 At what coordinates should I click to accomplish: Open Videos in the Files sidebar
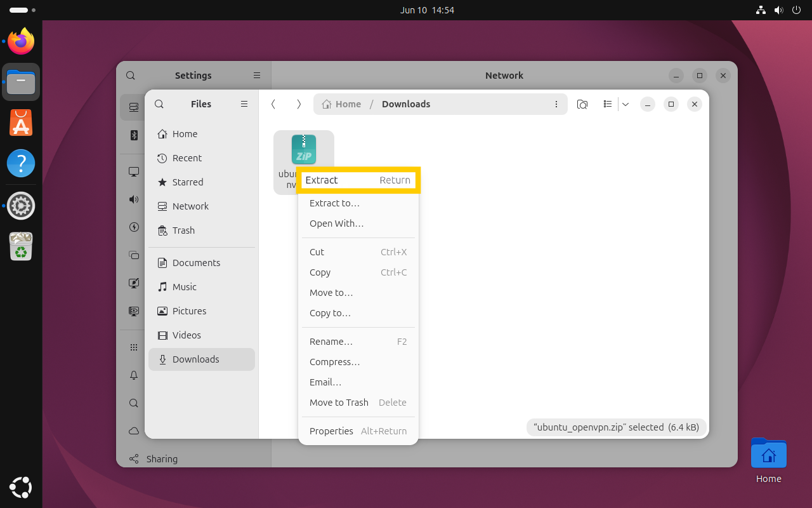point(202,335)
